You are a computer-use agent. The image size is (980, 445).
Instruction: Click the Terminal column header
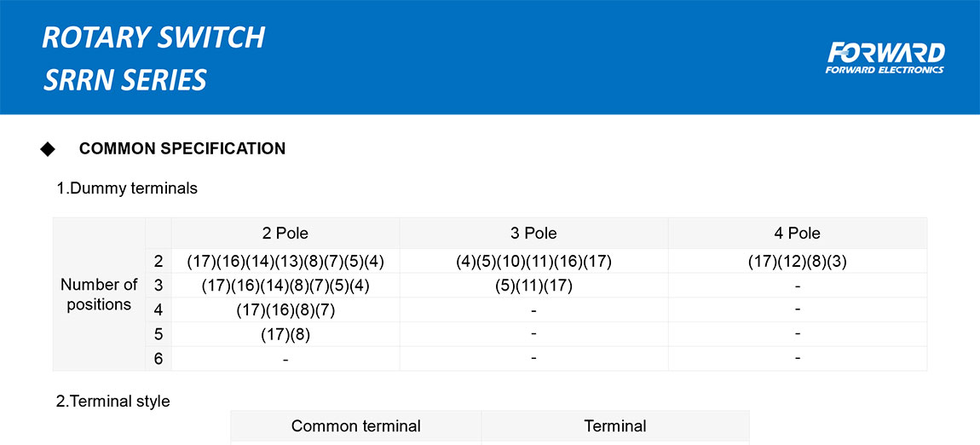click(x=614, y=426)
